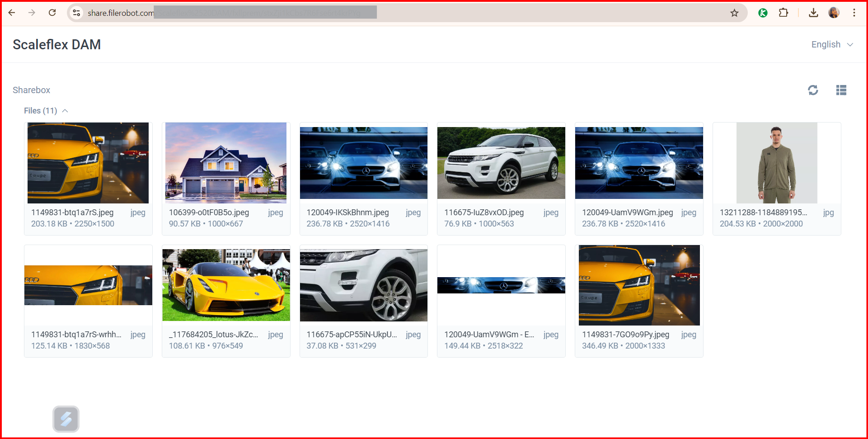This screenshot has height=439, width=868.
Task: Reload the page in browser
Action: click(52, 13)
